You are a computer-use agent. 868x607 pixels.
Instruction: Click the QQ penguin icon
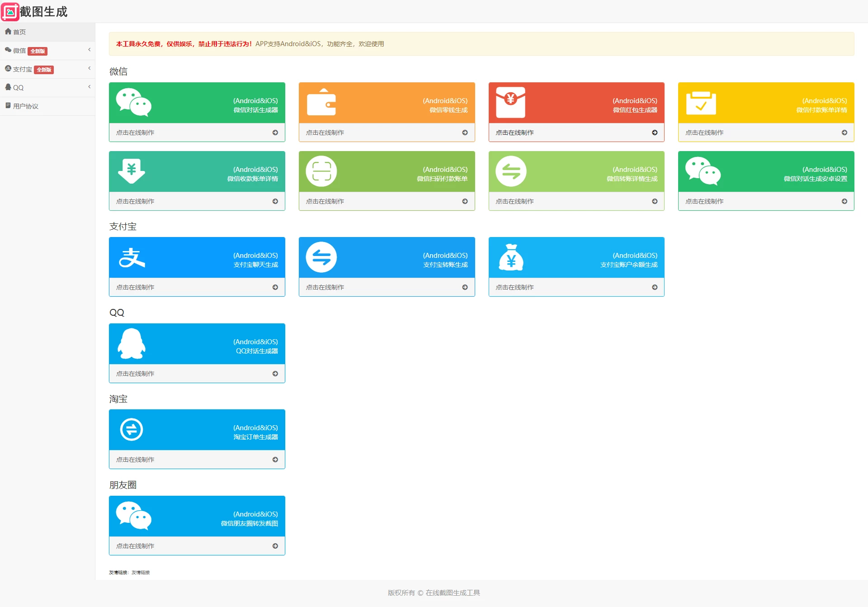(132, 344)
